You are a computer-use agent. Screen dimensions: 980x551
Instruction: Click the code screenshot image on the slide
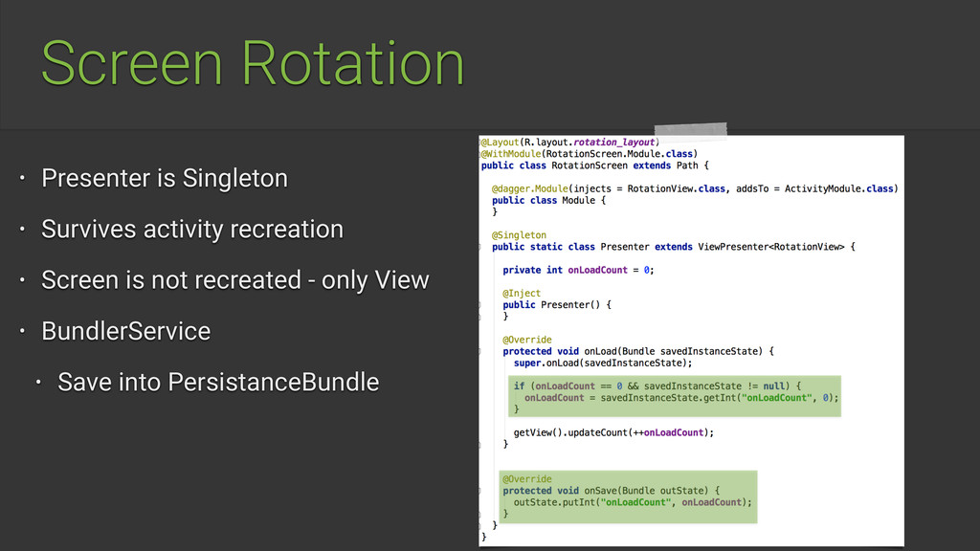691,341
